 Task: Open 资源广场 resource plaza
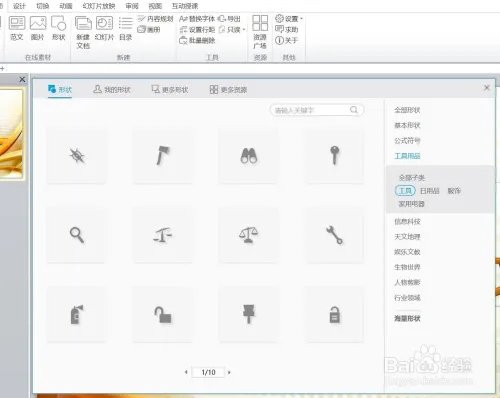pos(260,32)
